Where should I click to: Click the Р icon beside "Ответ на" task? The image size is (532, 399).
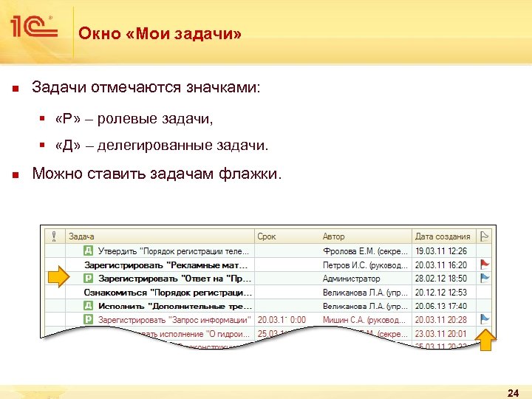[88, 279]
